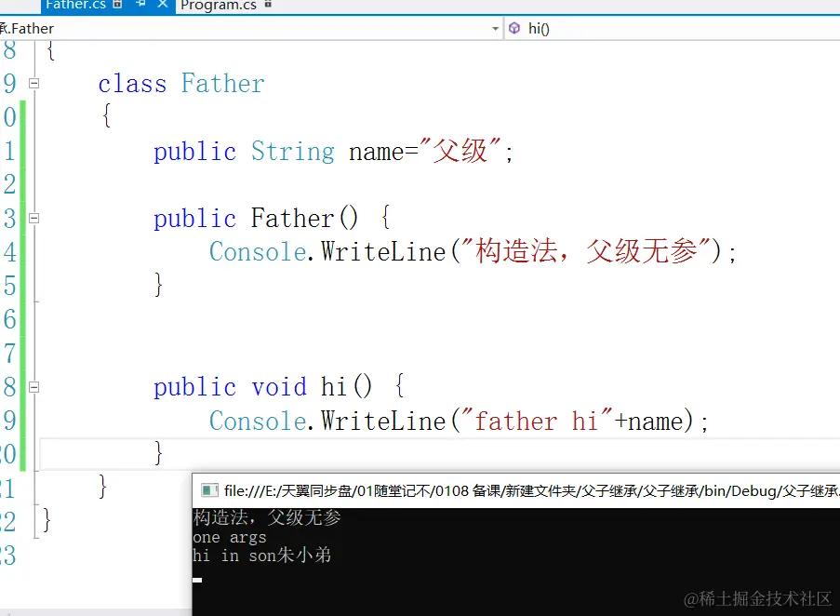The height and width of the screenshot is (616, 840).
Task: Click the "父级" string literal
Action: click(460, 150)
